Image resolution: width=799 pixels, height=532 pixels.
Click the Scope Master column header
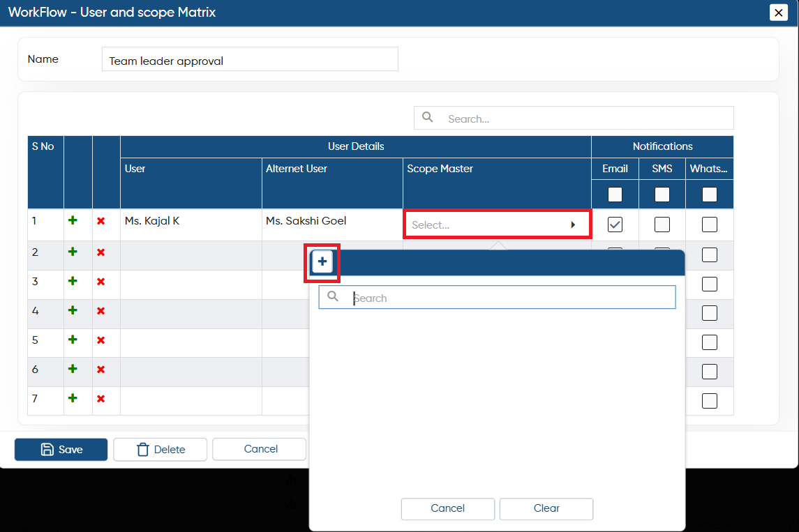click(x=440, y=169)
